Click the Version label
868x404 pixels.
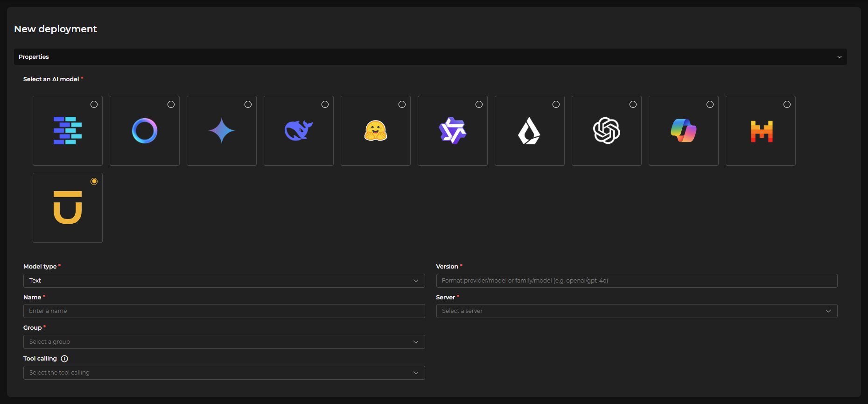(x=447, y=267)
